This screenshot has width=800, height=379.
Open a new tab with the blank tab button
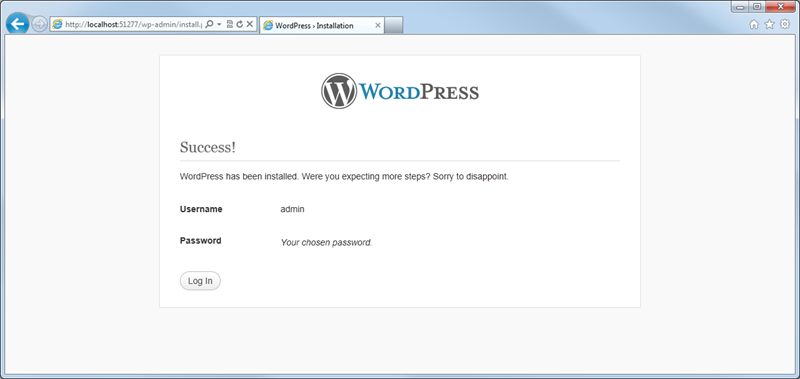coord(393,26)
